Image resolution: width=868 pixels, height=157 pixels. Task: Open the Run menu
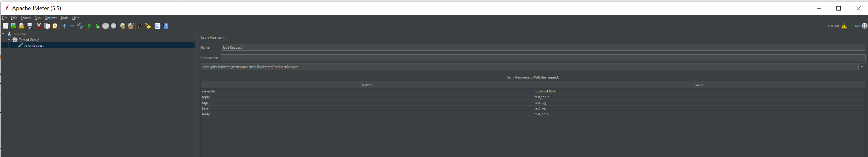(x=37, y=18)
